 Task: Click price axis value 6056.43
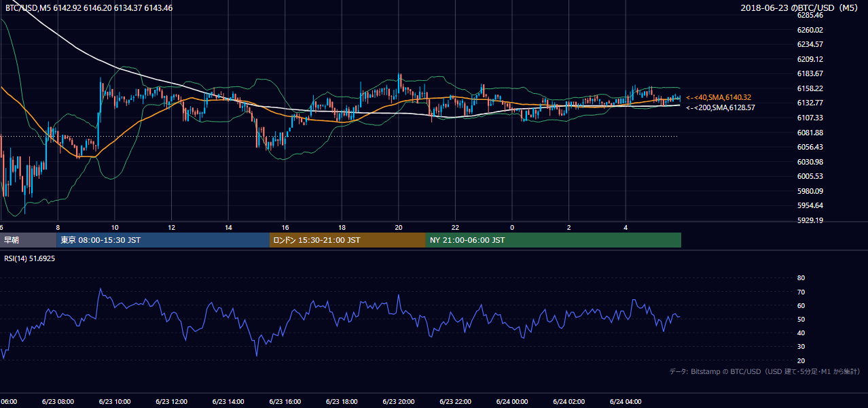[810, 147]
